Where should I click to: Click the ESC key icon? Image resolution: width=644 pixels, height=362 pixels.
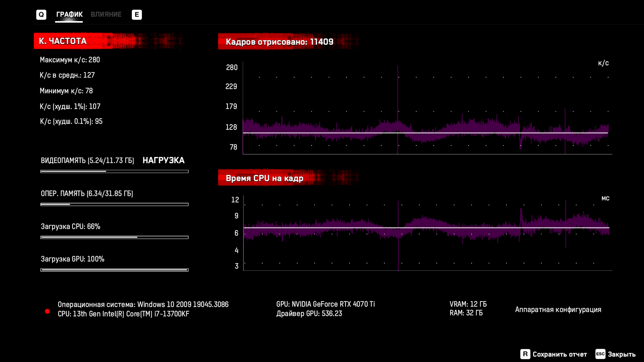(600, 354)
